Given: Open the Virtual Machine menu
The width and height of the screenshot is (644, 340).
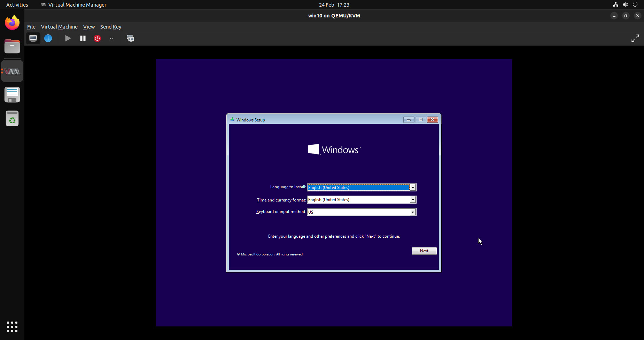Looking at the screenshot, I should pyautogui.click(x=59, y=26).
